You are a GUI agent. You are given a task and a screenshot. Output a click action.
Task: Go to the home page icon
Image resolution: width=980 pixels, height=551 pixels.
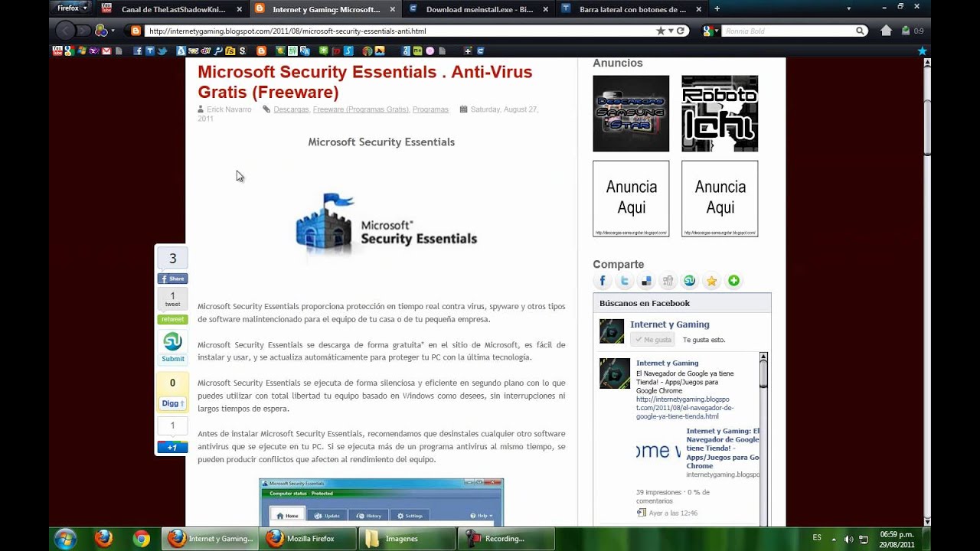(886, 31)
